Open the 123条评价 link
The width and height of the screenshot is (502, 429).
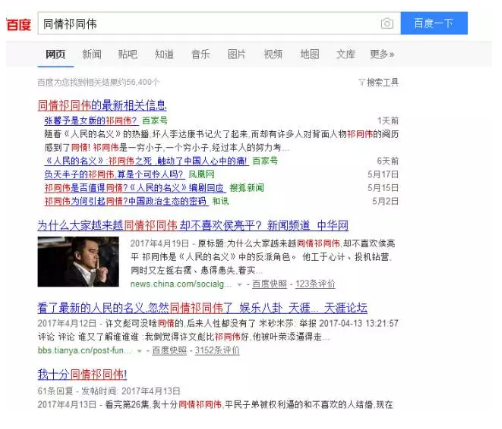click(x=315, y=284)
